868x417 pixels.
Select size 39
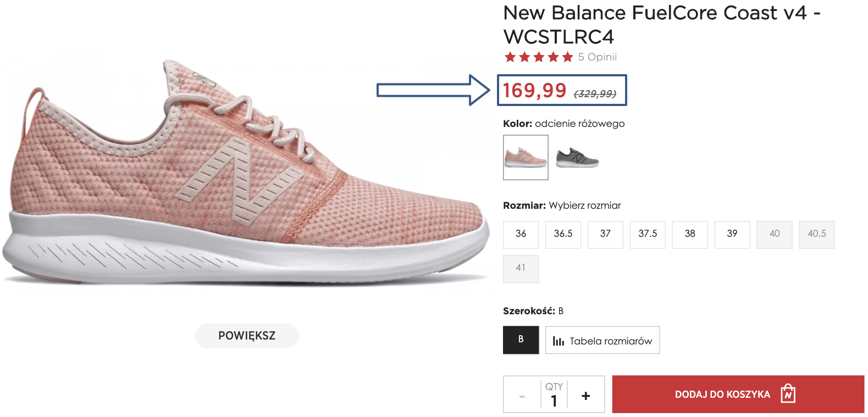[x=732, y=234]
